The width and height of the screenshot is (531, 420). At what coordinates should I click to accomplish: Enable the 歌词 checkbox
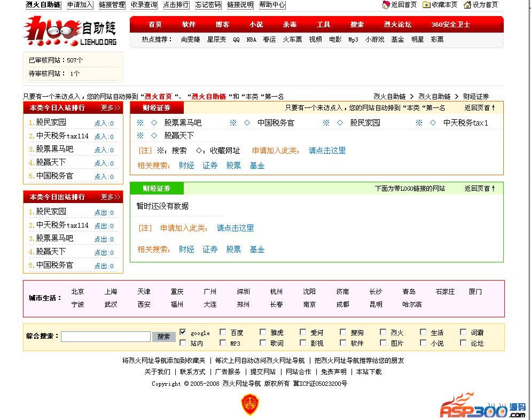tap(263, 343)
